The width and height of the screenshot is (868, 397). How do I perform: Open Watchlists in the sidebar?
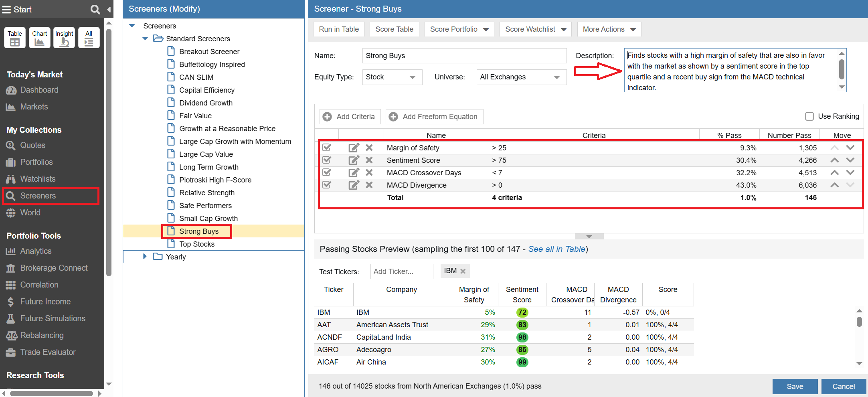[38, 179]
